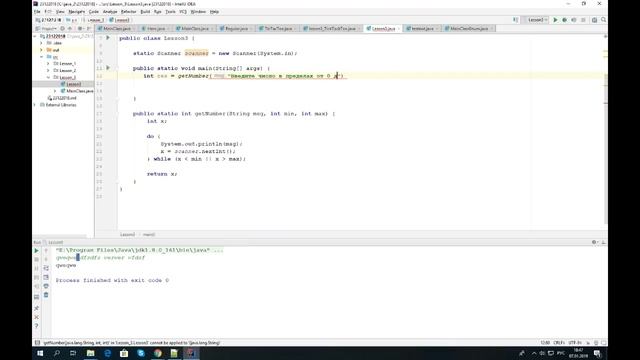The width and height of the screenshot is (640, 360).
Task: Toggle read-only lock in status bar
Action: pos(588,343)
